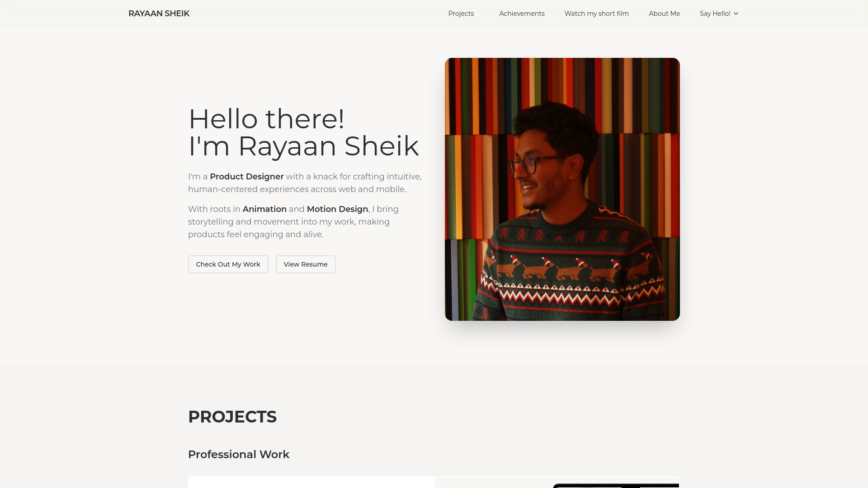
Task: Navigate to About Me
Action: [664, 14]
